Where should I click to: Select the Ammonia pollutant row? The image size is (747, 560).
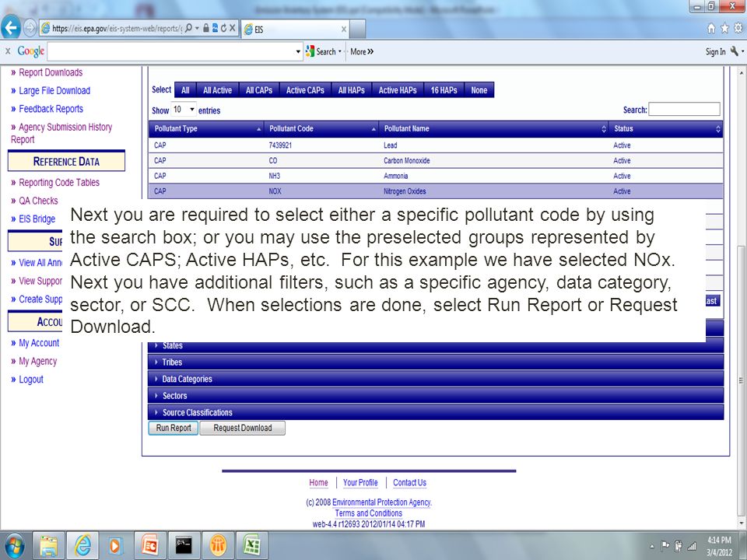pyautogui.click(x=436, y=176)
